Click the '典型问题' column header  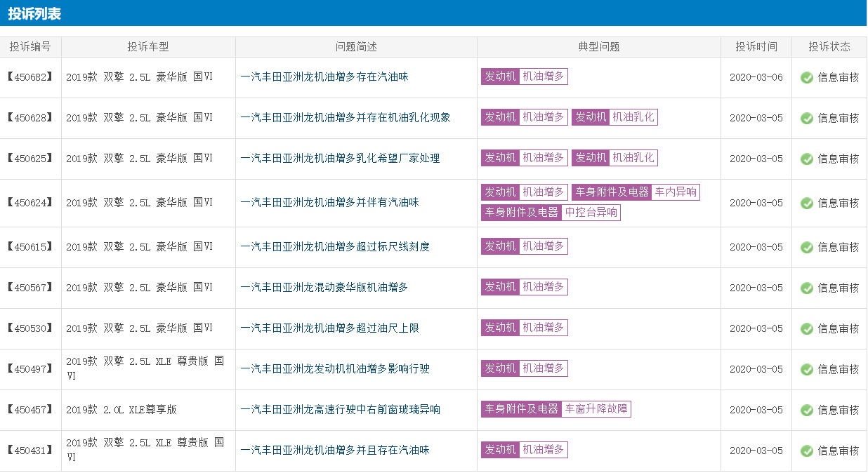click(x=599, y=47)
